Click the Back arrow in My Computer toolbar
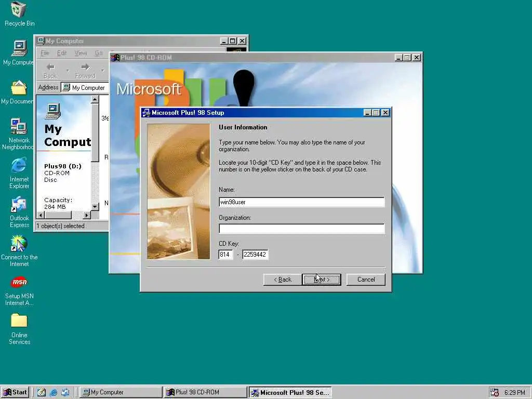 tap(50, 71)
